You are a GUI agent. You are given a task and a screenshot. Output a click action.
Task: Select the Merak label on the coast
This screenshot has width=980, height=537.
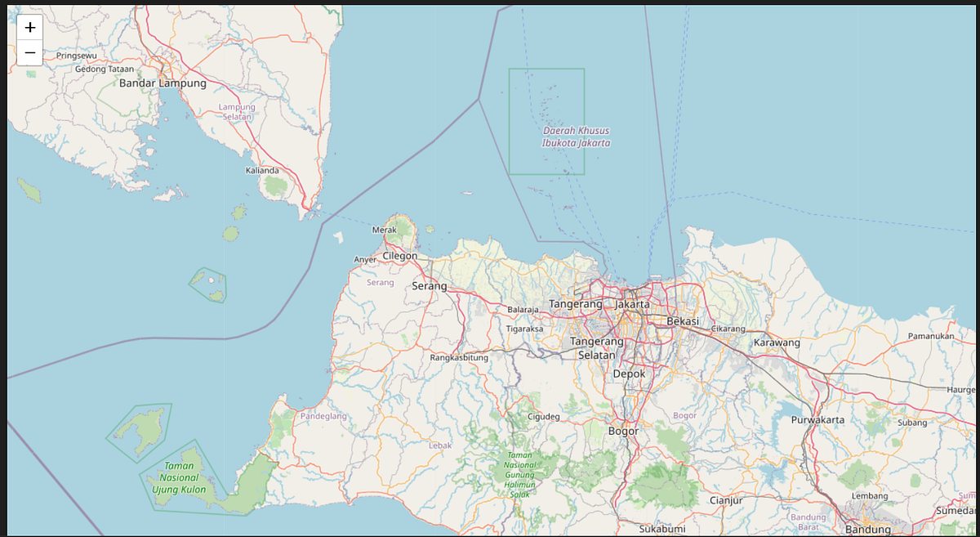[x=383, y=230]
